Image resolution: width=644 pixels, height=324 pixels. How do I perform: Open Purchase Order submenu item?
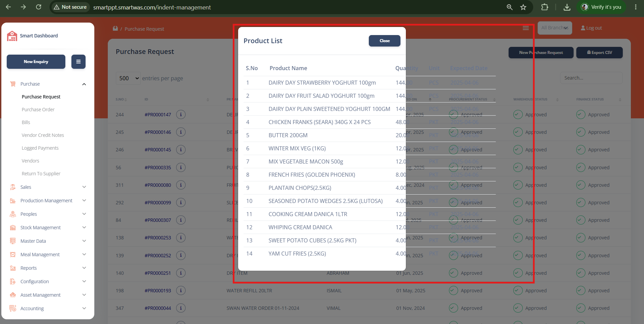(x=38, y=110)
